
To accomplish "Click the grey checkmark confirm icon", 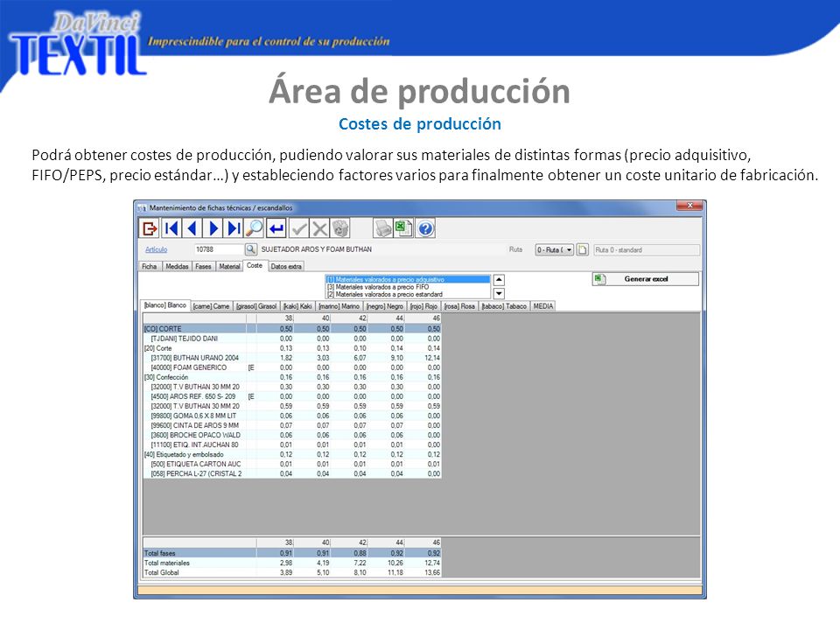I will (299, 228).
